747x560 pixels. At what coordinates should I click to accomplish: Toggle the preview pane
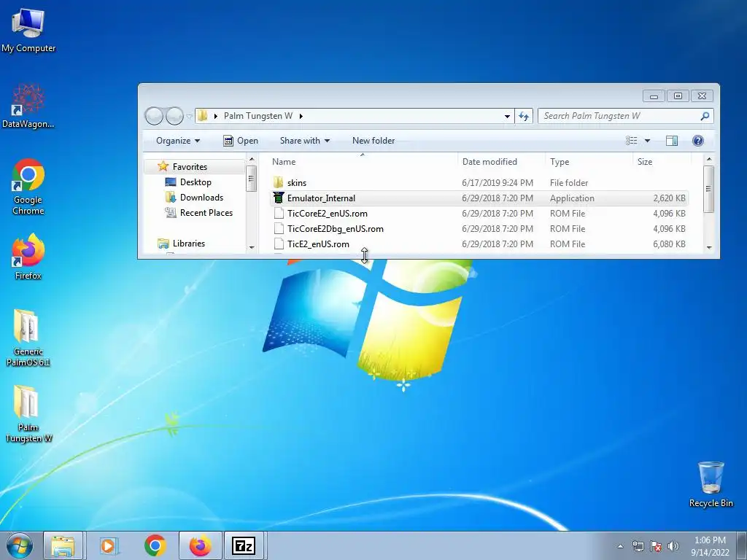coord(672,141)
